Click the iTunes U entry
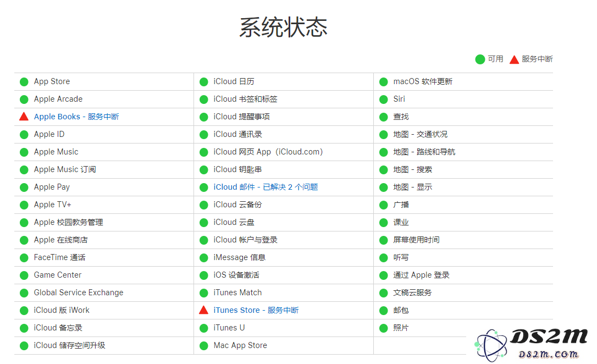597x364 pixels. point(229,328)
